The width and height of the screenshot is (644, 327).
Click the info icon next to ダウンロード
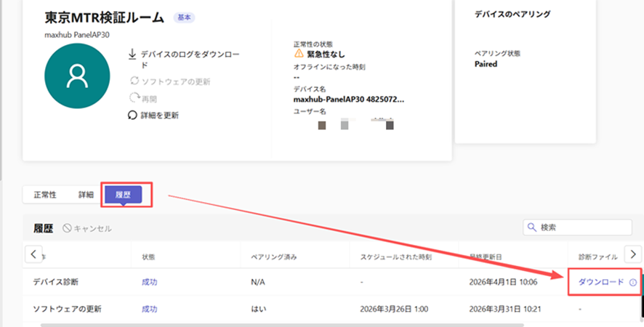[x=633, y=282]
